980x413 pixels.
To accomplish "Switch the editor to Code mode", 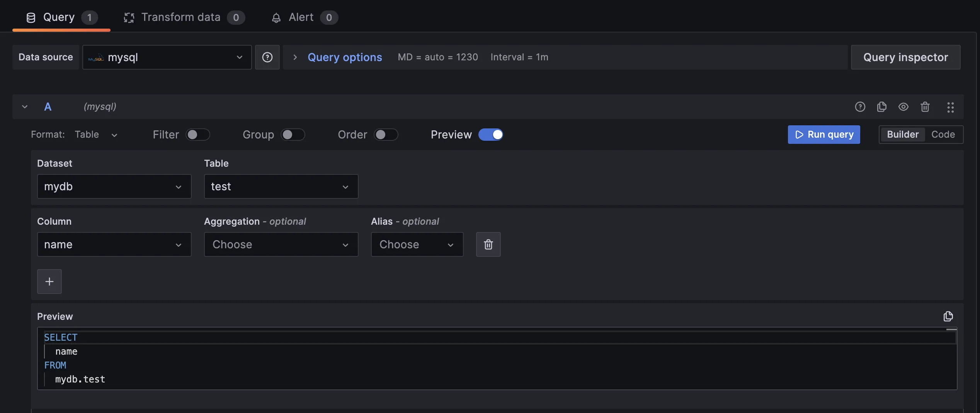I will pos(943,135).
